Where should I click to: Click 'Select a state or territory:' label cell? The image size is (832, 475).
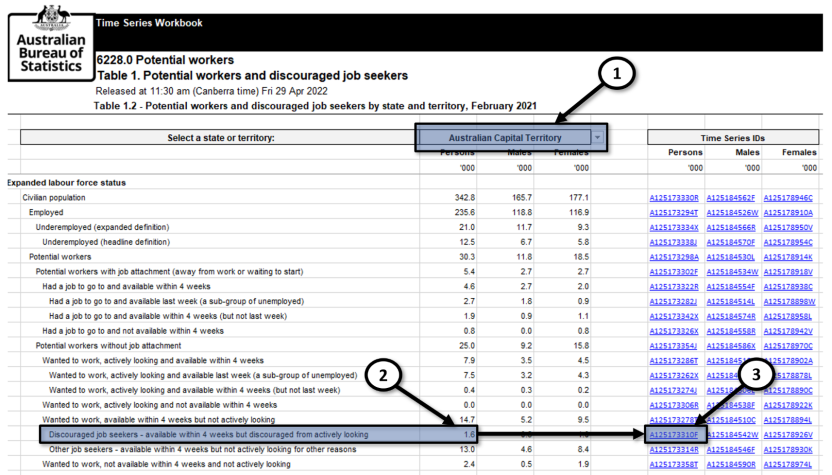pyautogui.click(x=221, y=137)
